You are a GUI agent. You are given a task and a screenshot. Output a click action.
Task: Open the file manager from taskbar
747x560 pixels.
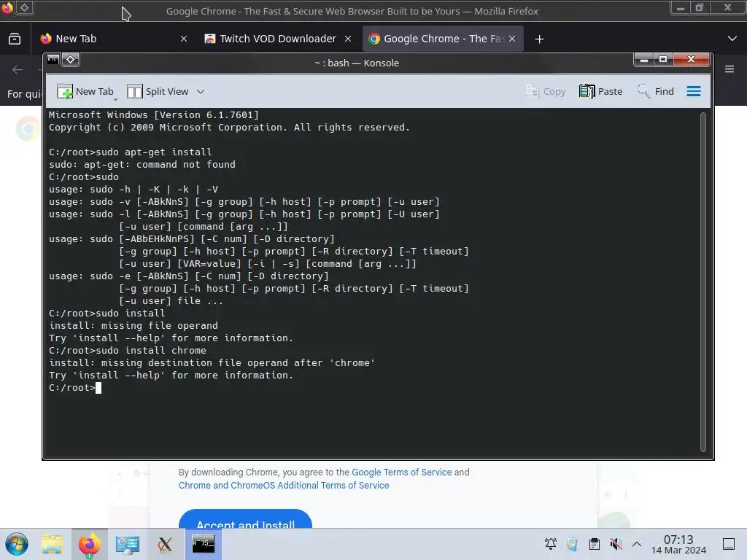(x=52, y=544)
